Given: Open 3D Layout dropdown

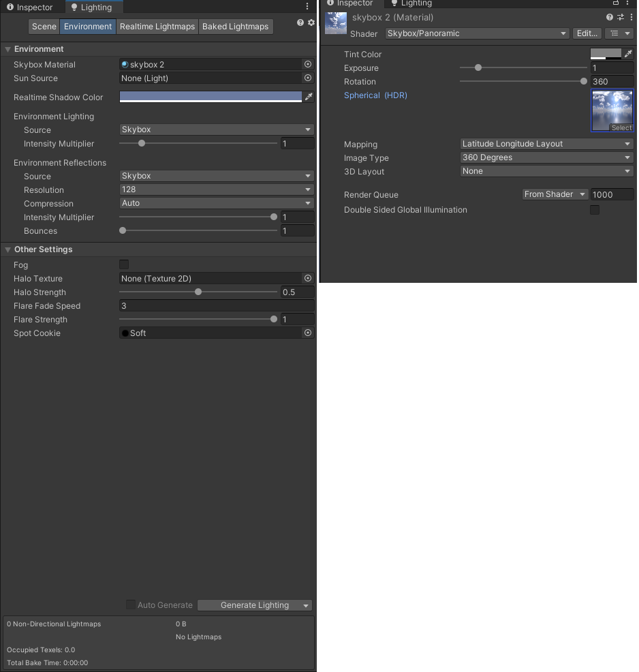Looking at the screenshot, I should click(x=546, y=171).
